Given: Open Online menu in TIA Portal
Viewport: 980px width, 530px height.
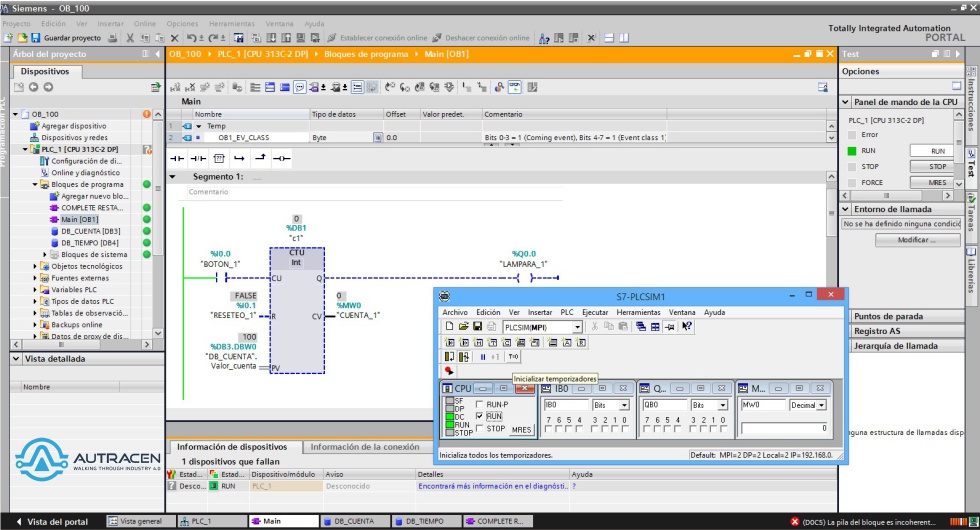Looking at the screenshot, I should click(144, 24).
